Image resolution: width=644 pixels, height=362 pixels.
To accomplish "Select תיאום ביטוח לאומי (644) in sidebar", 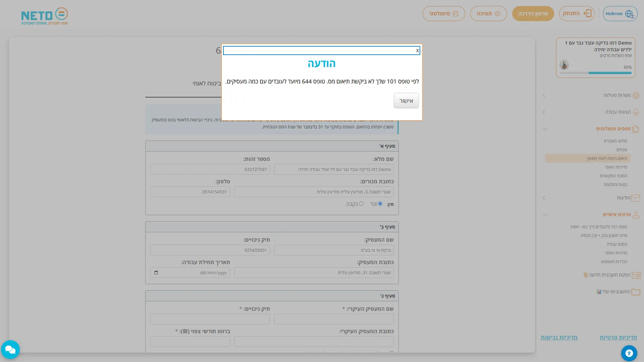I will pyautogui.click(x=588, y=159).
